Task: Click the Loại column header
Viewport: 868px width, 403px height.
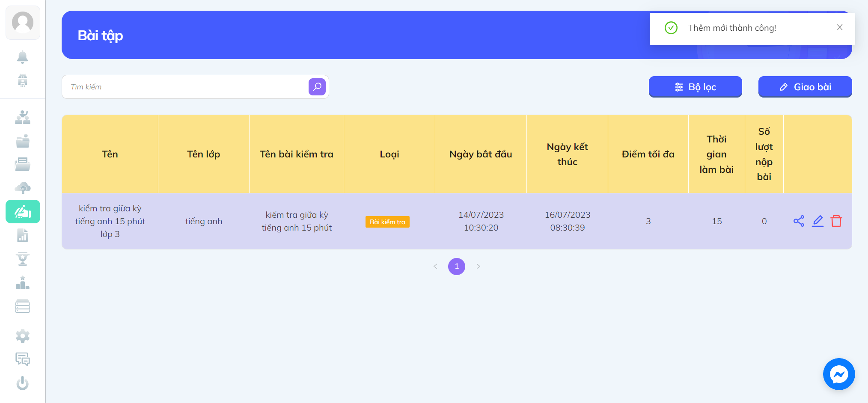Action: (x=389, y=154)
